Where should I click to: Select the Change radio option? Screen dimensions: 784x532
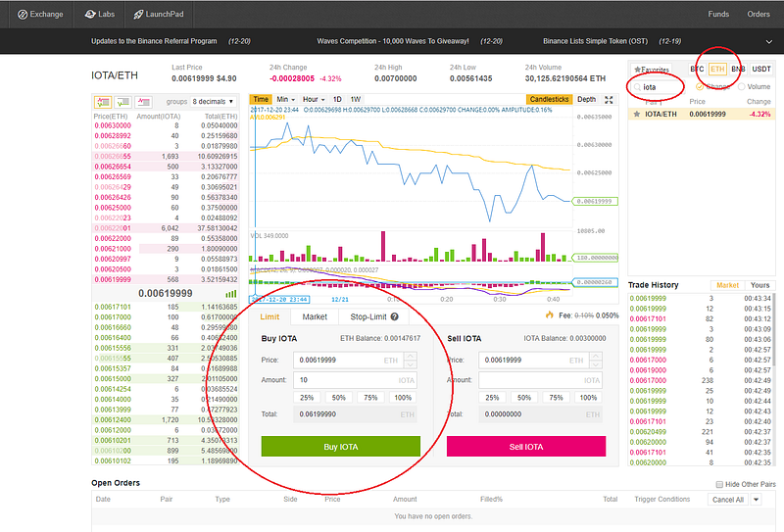point(700,86)
